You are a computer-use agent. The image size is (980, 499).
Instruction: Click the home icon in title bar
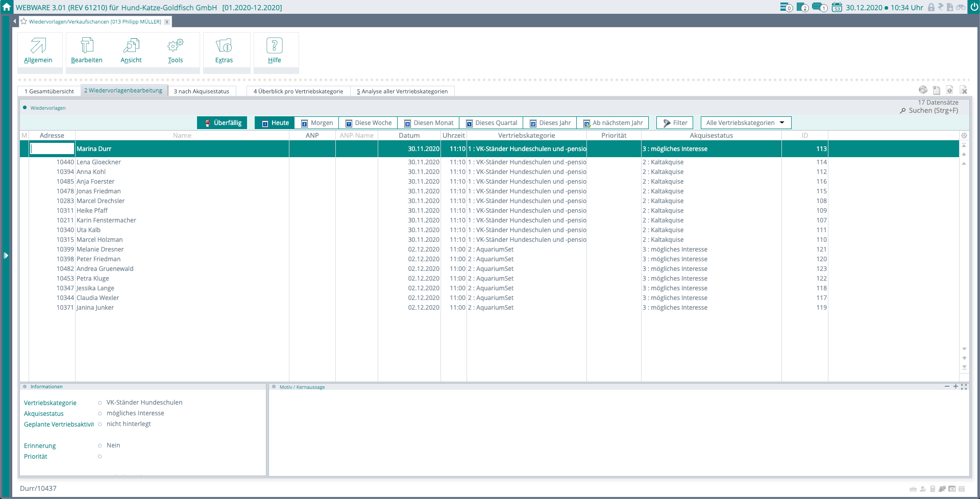coord(7,7)
